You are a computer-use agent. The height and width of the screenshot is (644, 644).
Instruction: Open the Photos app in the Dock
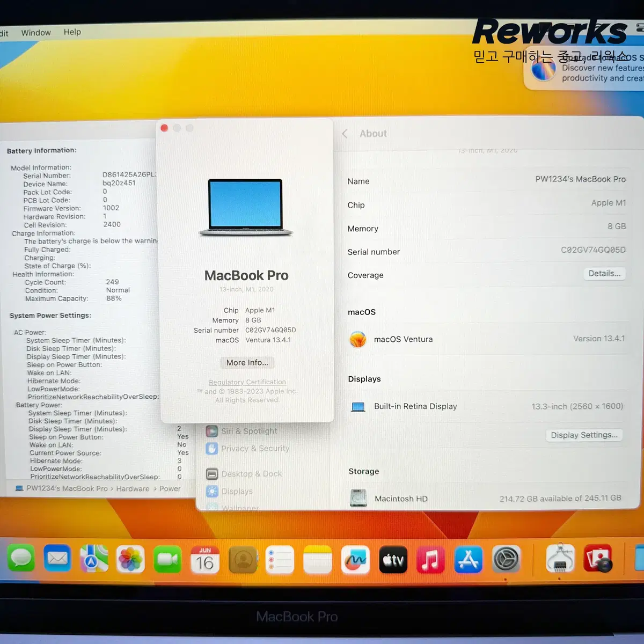[x=130, y=559]
